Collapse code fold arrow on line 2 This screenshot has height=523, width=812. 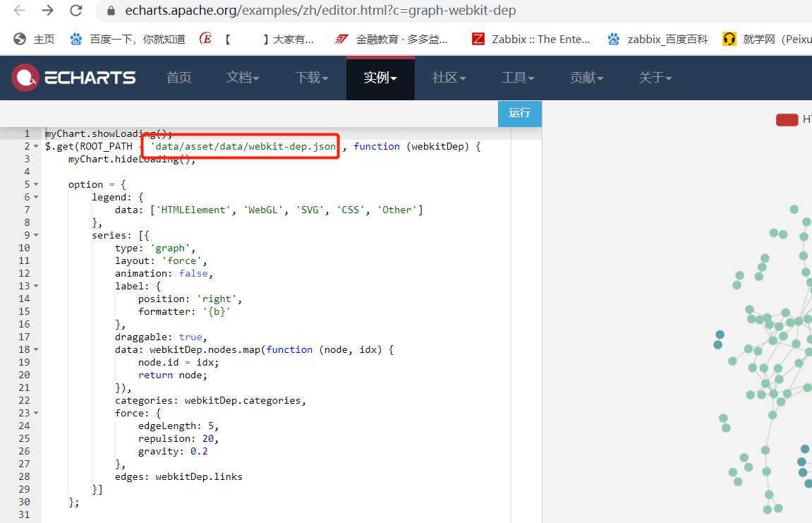point(36,147)
